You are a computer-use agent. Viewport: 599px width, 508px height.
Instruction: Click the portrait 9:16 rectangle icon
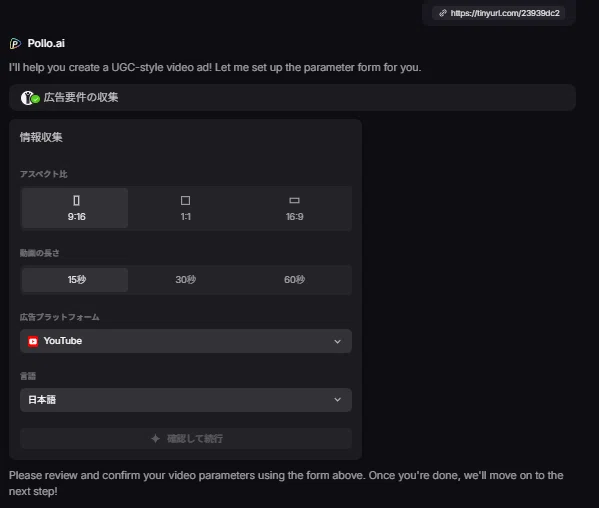click(x=76, y=201)
